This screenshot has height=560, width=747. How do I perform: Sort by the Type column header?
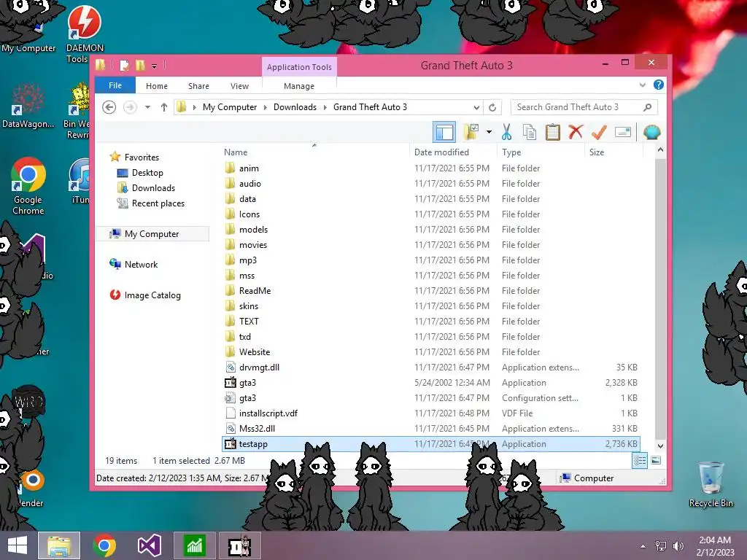coord(511,152)
